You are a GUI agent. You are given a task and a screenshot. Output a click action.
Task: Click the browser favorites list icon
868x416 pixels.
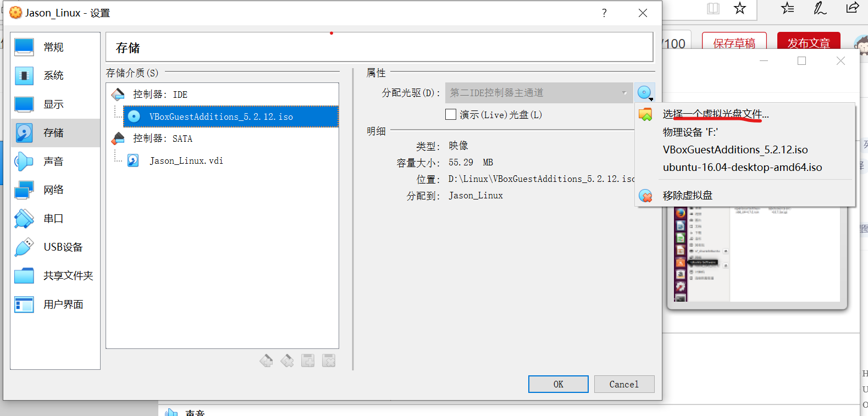pos(787,8)
